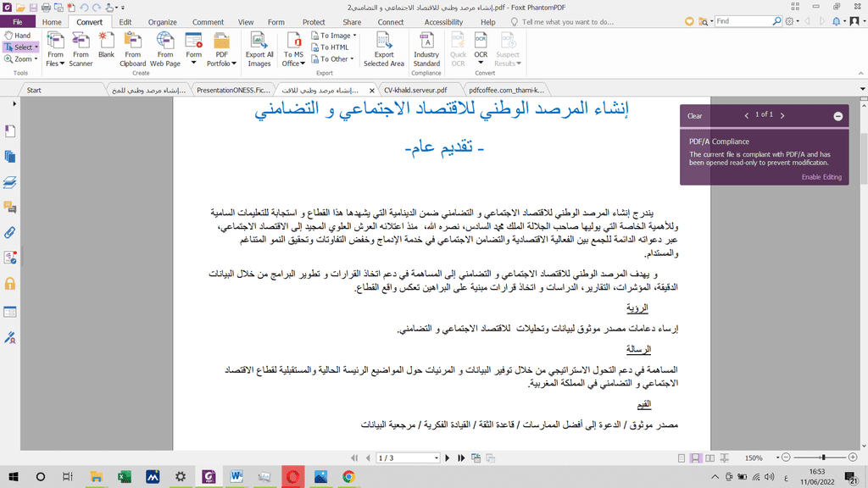
Task: Switch to the Edit ribbon tab
Action: (125, 22)
